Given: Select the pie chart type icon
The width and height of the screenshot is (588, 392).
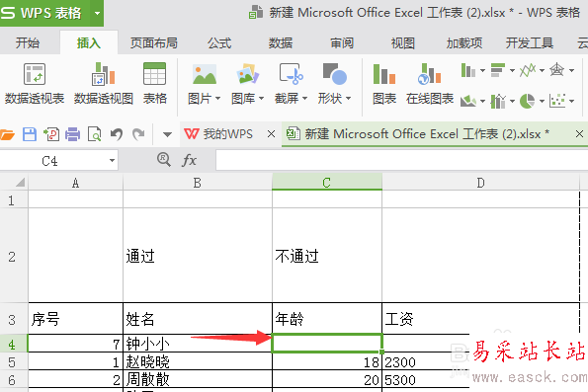Looking at the screenshot, I should pyautogui.click(x=528, y=101).
